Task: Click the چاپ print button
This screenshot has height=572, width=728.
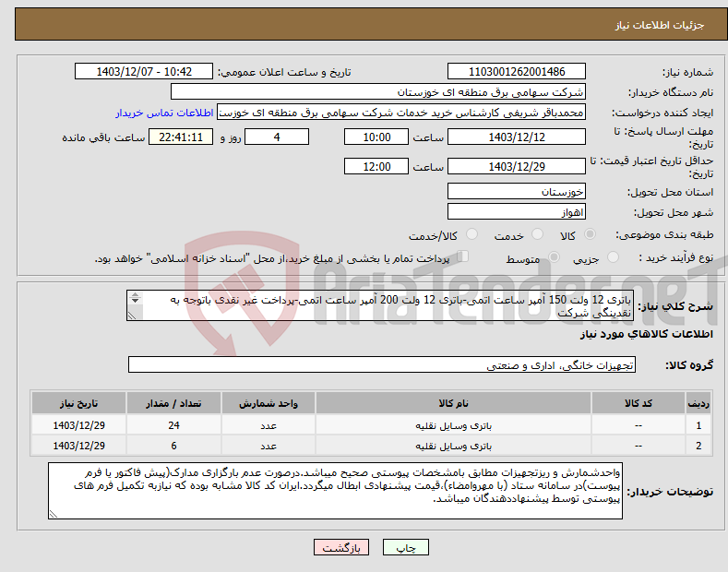Action: pos(406,548)
